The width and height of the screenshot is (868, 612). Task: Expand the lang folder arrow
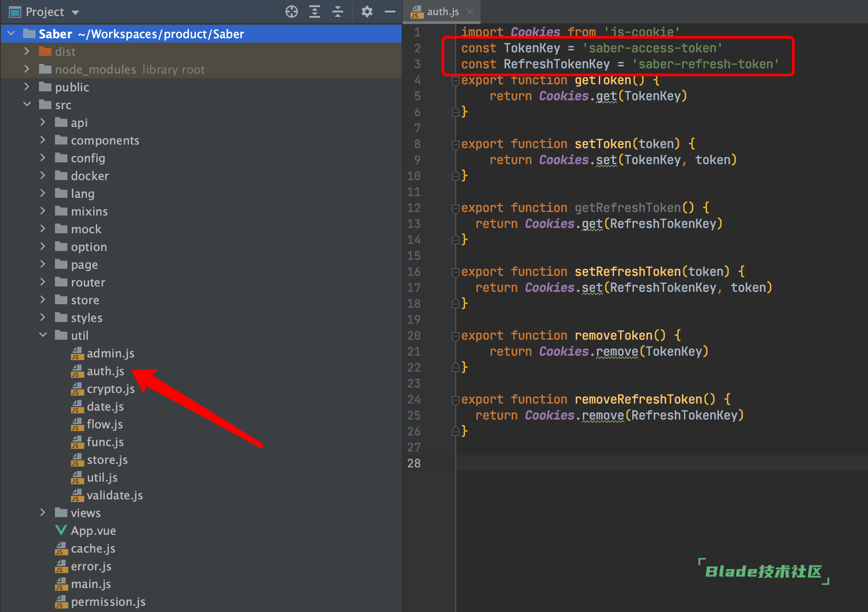43,193
